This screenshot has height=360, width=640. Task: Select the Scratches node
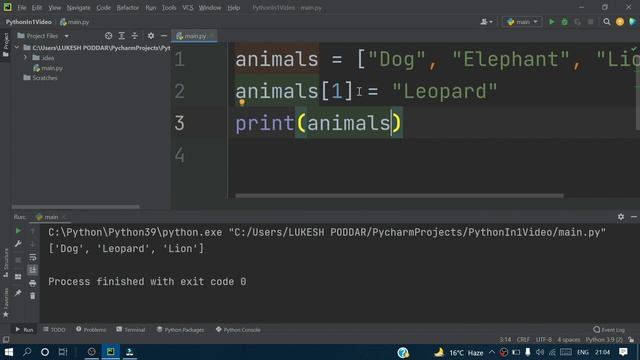[40, 78]
